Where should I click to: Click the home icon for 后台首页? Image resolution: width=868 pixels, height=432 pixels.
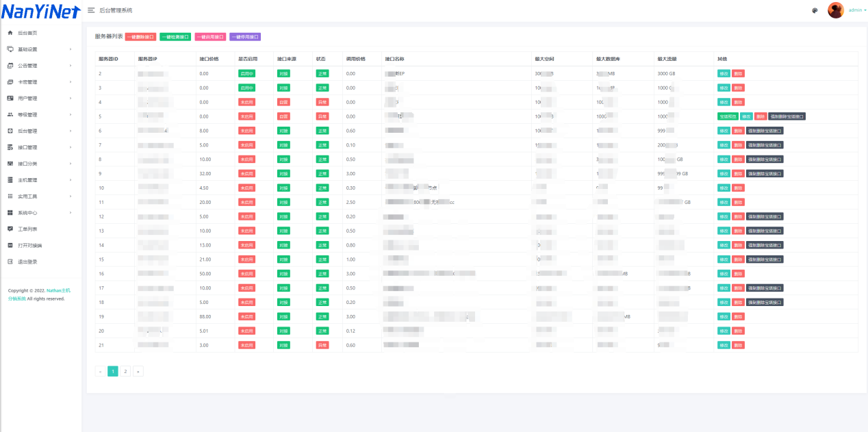(10, 33)
